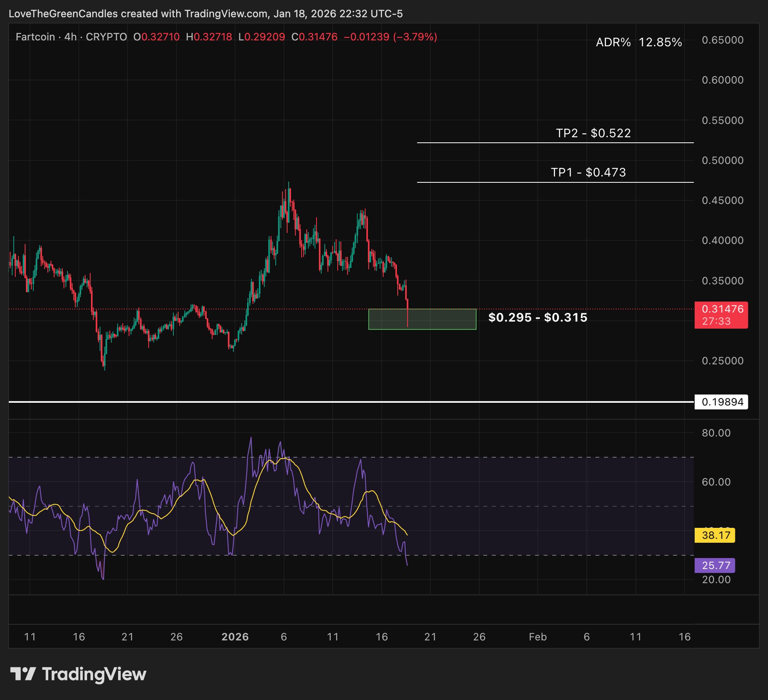Click the white 0.19894 price label
768x700 pixels.
[721, 402]
